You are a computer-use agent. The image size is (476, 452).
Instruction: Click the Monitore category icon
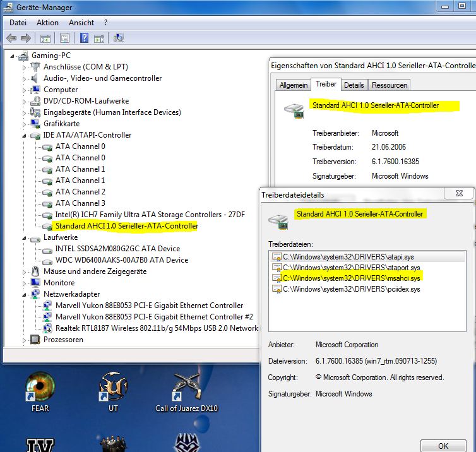click(x=35, y=283)
